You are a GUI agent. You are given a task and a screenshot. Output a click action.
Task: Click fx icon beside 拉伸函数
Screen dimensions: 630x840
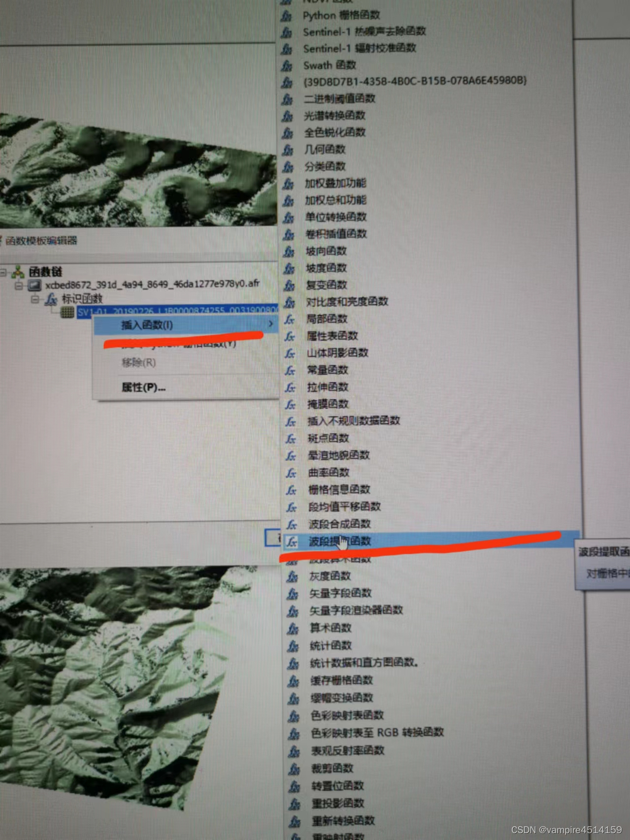click(290, 388)
